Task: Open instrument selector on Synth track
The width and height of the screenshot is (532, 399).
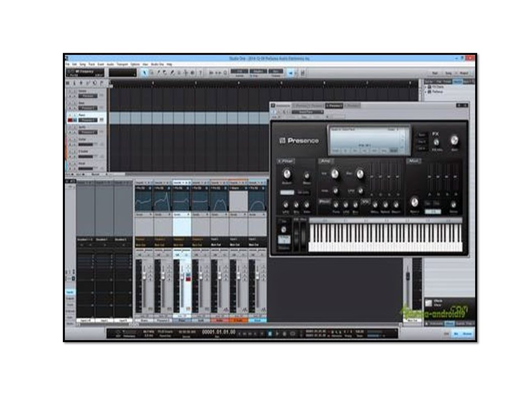Action: click(x=88, y=132)
